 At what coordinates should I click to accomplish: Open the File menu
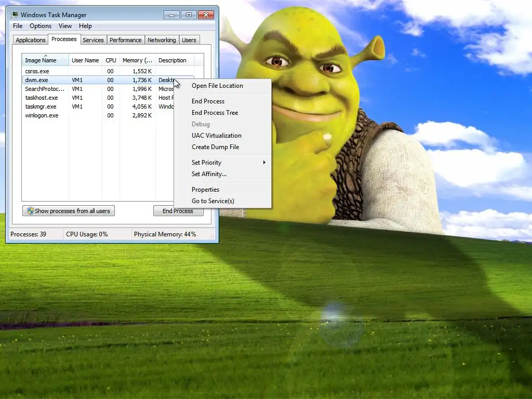click(18, 26)
